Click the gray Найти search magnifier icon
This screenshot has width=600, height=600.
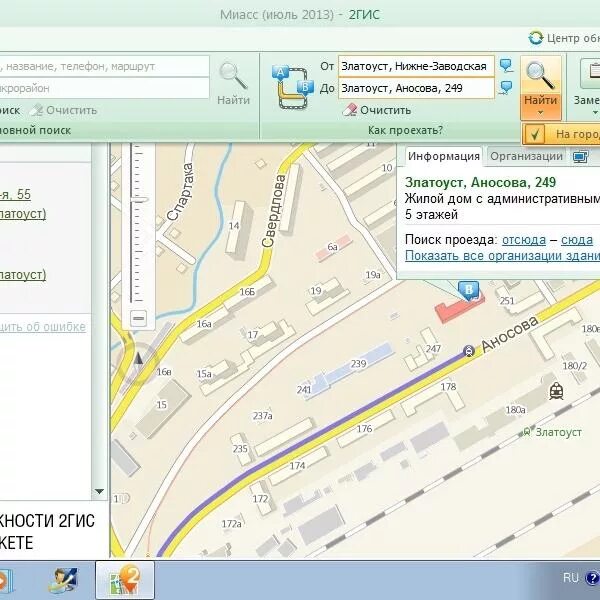pos(233,76)
